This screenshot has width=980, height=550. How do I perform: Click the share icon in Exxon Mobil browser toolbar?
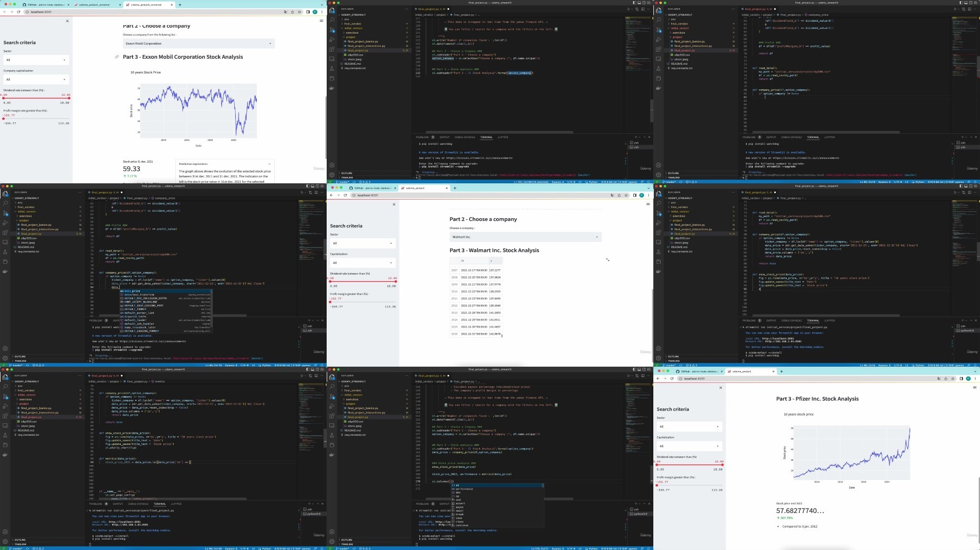pyautogui.click(x=292, y=11)
